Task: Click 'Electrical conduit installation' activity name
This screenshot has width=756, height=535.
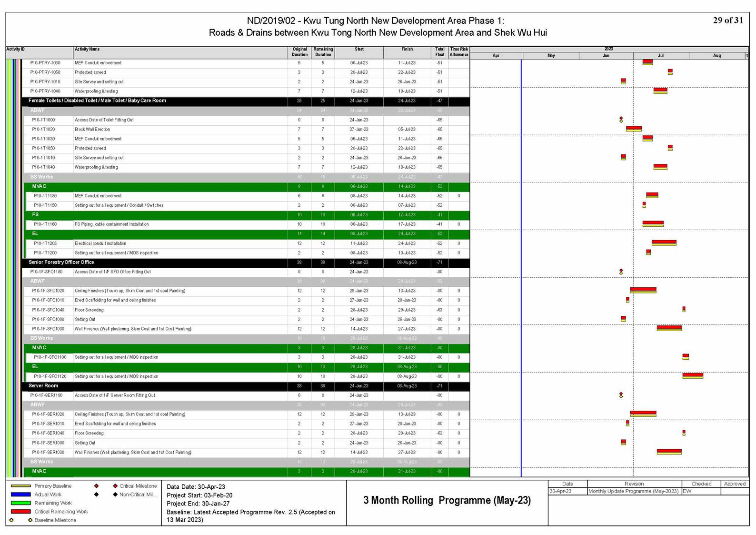Action: (x=100, y=243)
